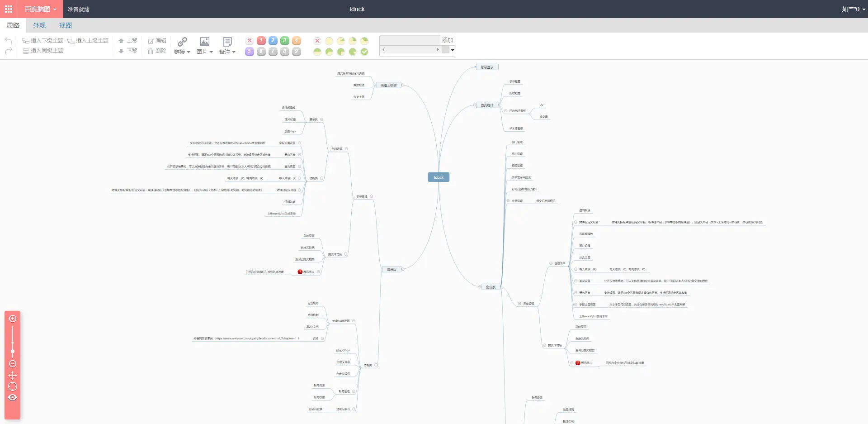Switch to the 视图 tab
This screenshot has width=868, height=424.
[66, 25]
